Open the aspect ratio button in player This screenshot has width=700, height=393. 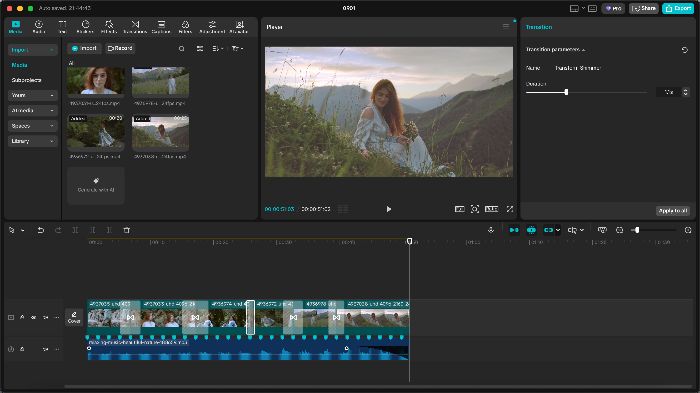[492, 209]
